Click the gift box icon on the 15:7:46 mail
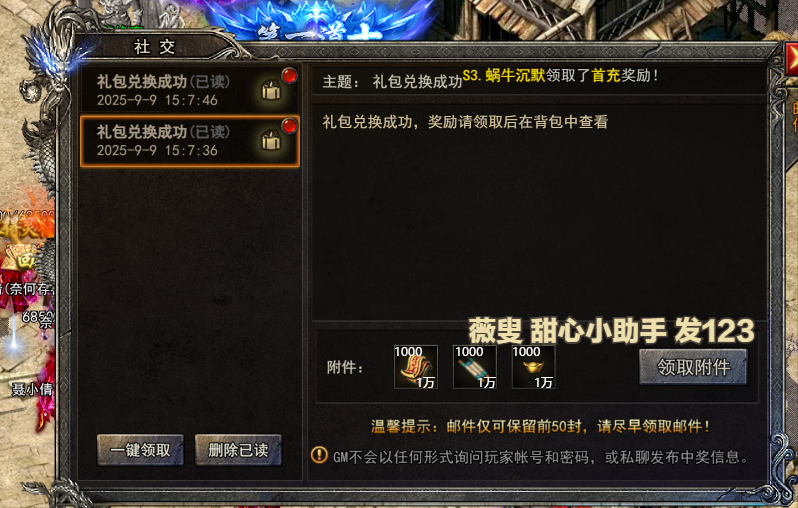The image size is (798, 508). click(271, 91)
